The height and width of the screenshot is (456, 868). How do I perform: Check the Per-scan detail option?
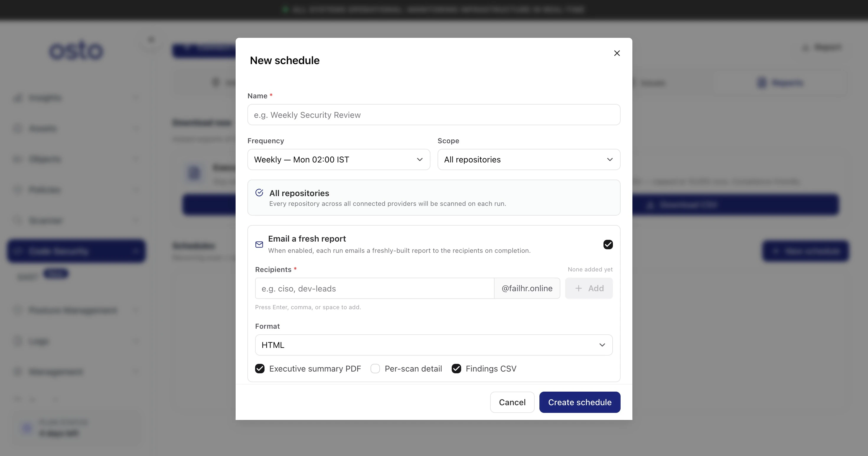(x=375, y=369)
